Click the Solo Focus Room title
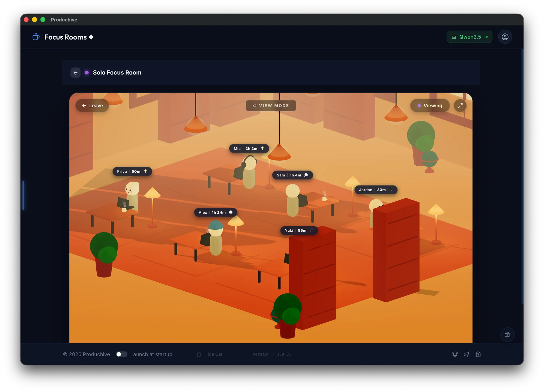The image size is (544, 392). point(117,73)
